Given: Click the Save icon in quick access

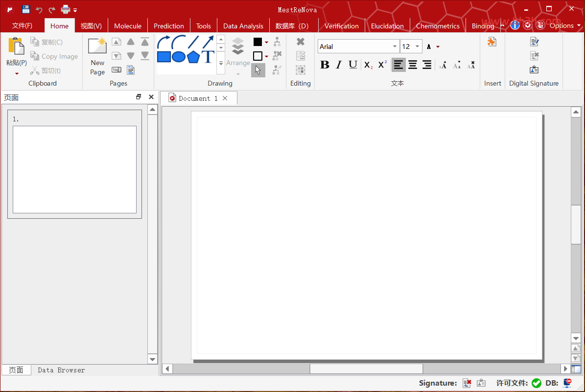Looking at the screenshot, I should click(26, 9).
